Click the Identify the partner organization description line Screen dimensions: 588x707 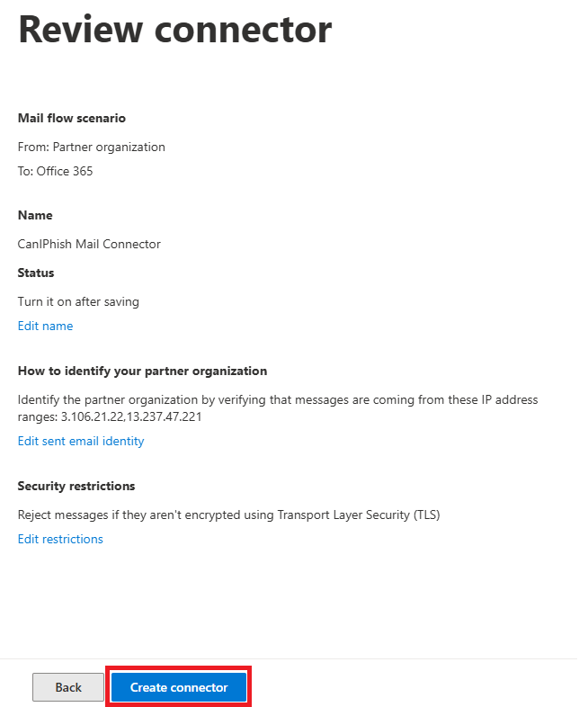(279, 399)
